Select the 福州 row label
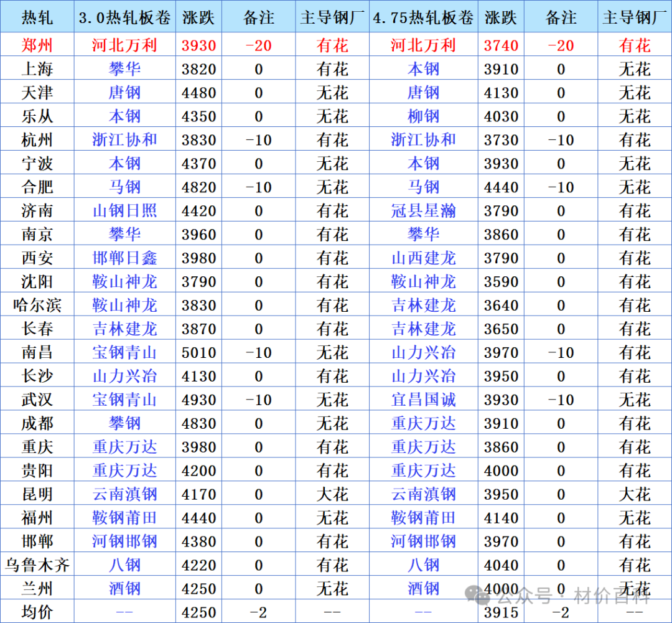The height and width of the screenshot is (623, 672). point(37,517)
